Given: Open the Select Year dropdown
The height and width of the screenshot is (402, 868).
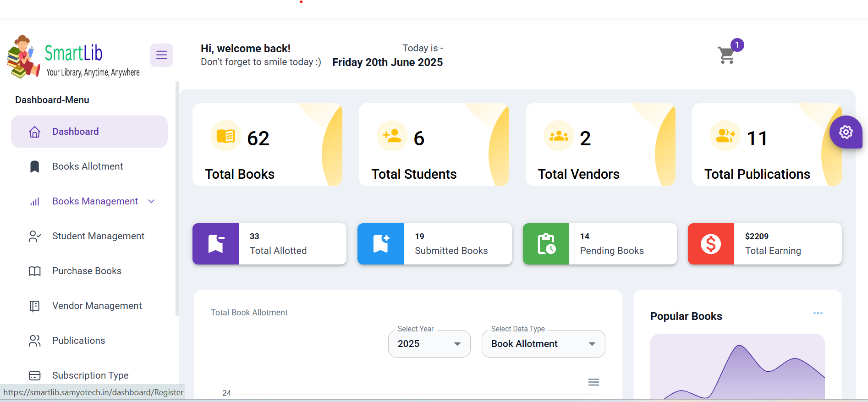Looking at the screenshot, I should pos(429,344).
